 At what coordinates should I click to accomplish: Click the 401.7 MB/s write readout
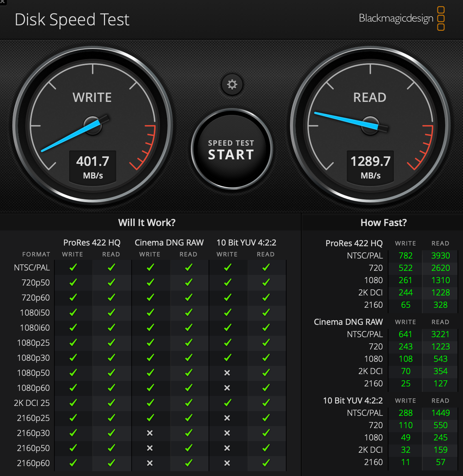click(93, 167)
